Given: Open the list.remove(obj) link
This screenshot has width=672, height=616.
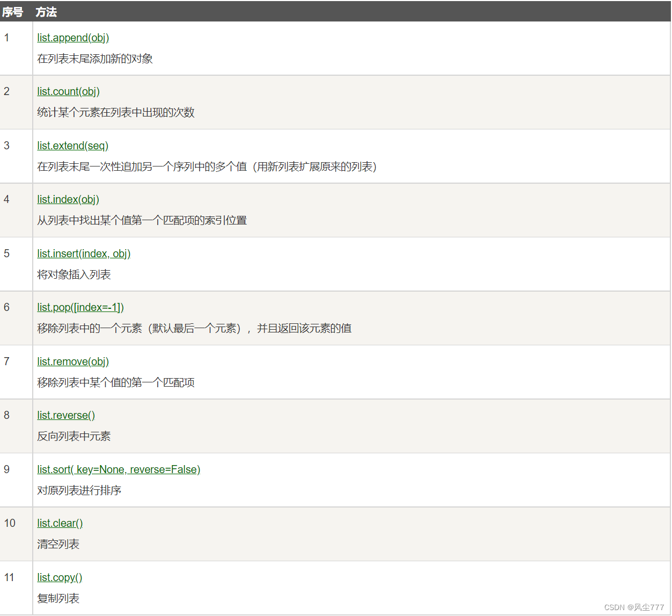Looking at the screenshot, I should [x=73, y=362].
